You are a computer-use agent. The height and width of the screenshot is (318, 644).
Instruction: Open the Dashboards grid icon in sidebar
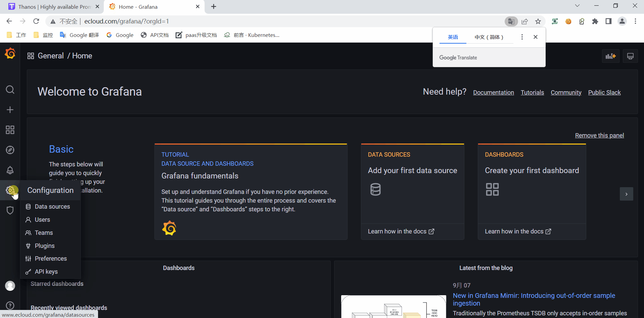tap(10, 130)
